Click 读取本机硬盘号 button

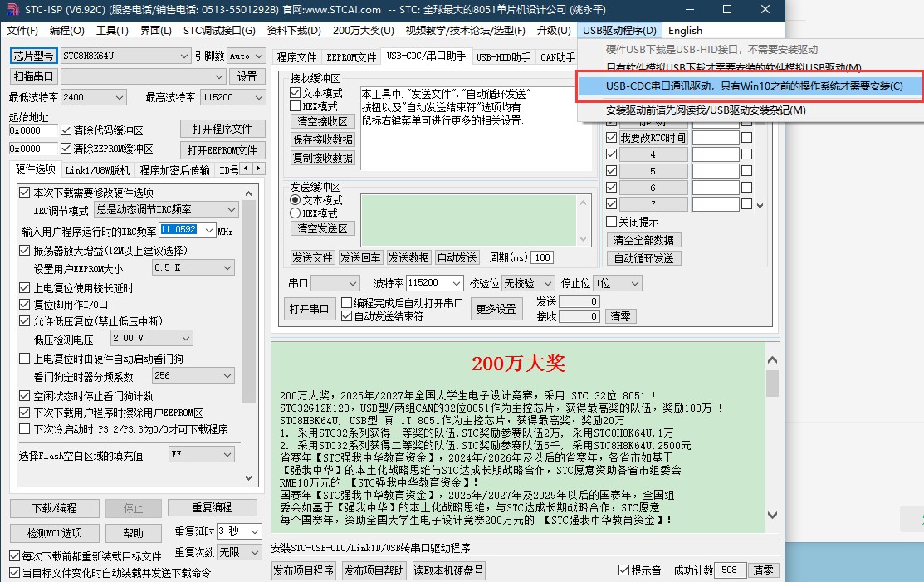tap(448, 570)
